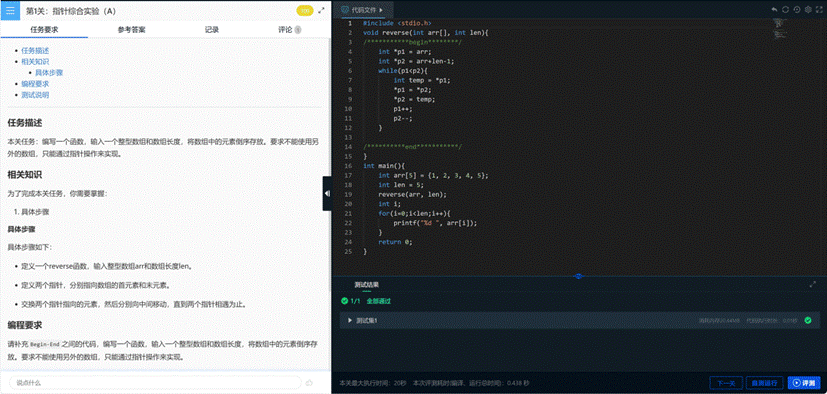Click code line 'int *p2 = arr+len-1;'
This screenshot has width=827, height=394.
(416, 61)
